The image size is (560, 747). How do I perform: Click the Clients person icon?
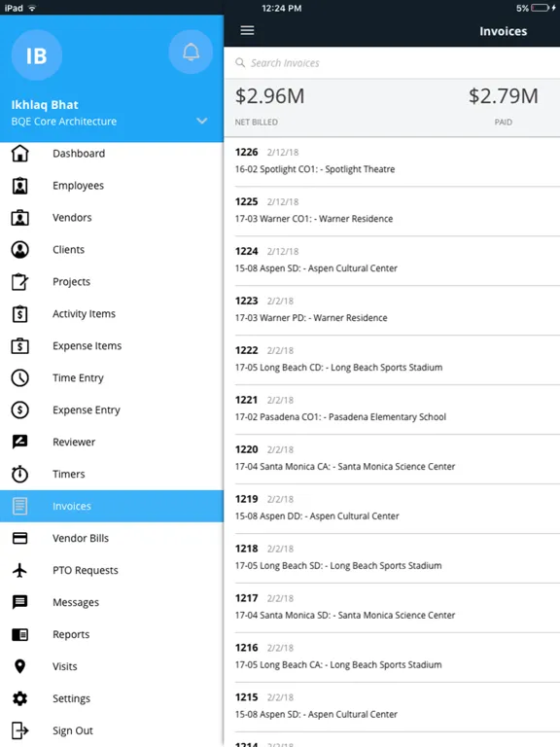(20, 250)
